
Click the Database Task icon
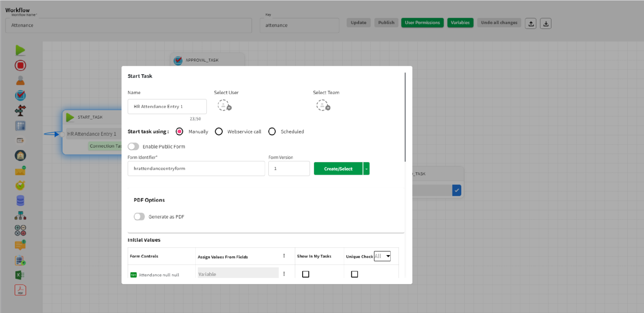click(20, 200)
